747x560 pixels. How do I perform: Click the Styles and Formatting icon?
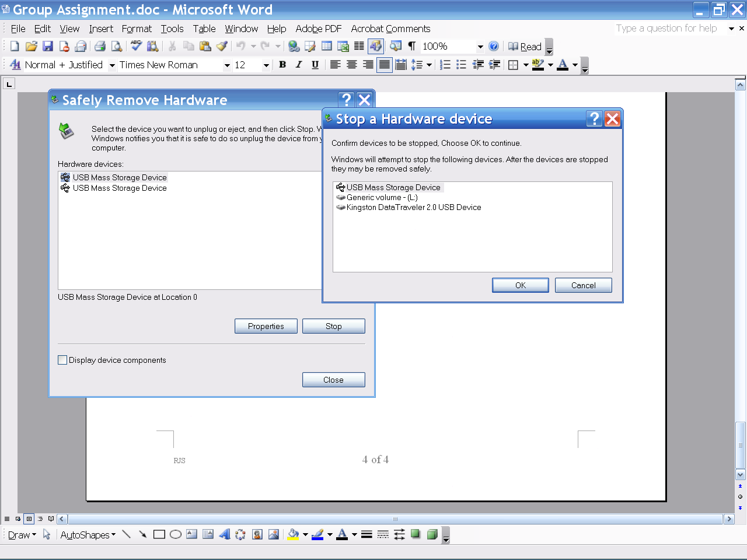tap(15, 65)
